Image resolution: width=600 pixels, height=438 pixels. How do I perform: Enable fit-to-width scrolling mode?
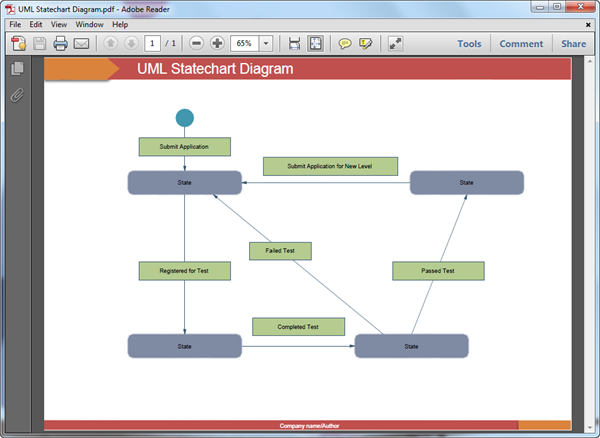[x=294, y=44]
